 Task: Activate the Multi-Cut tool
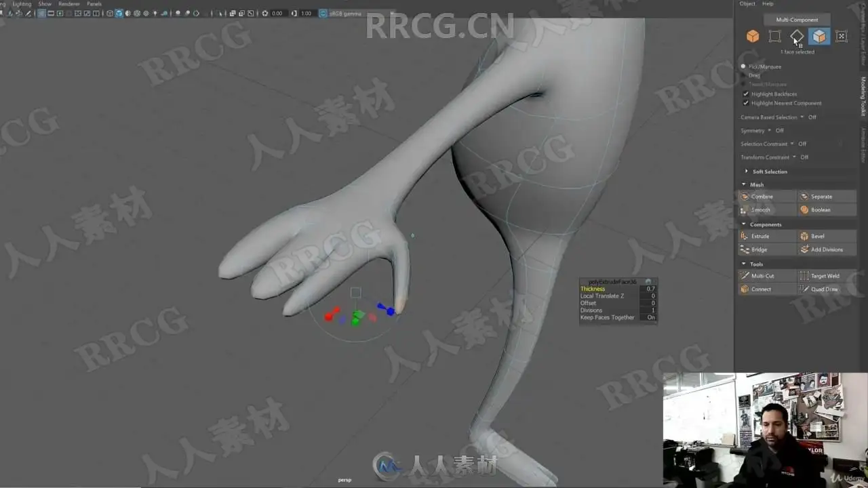(x=767, y=276)
